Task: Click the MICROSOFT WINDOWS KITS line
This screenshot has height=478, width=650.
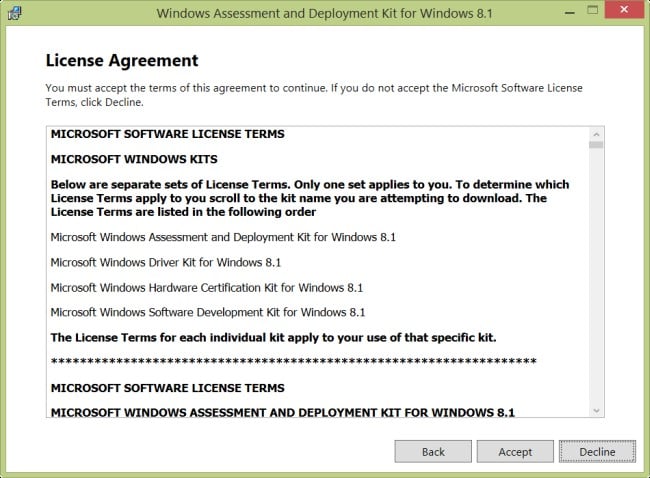Action: [134, 159]
